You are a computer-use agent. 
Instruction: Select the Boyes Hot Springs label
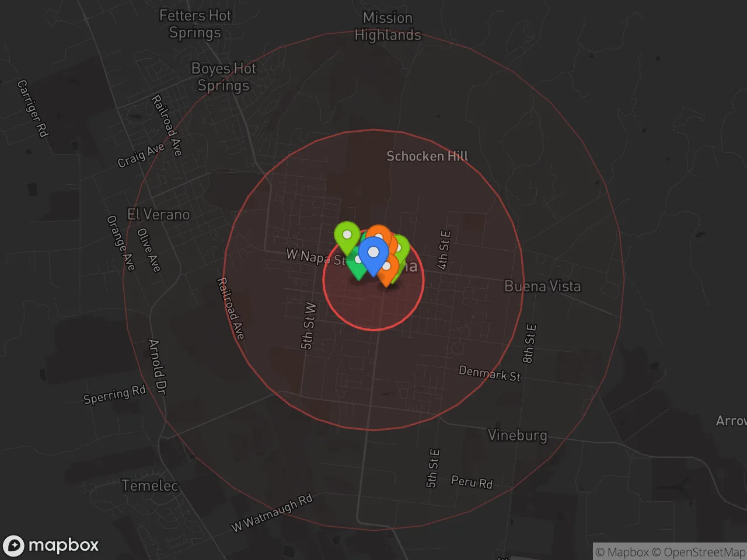click(224, 76)
